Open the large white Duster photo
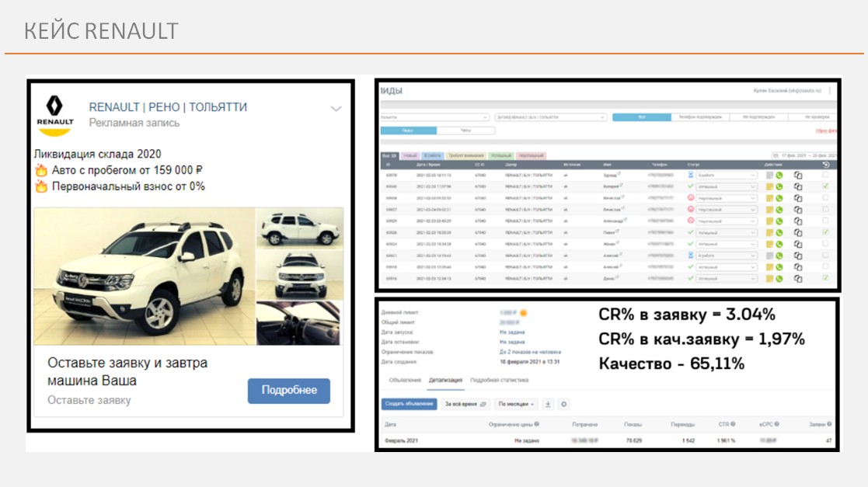Image resolution: width=868 pixels, height=487 pixels. pos(144,277)
